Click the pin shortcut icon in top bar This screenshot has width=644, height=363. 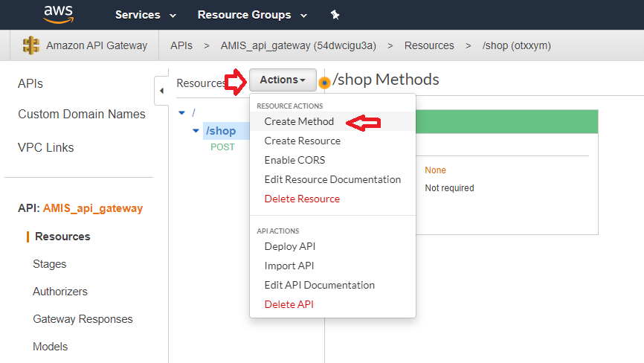[335, 15]
